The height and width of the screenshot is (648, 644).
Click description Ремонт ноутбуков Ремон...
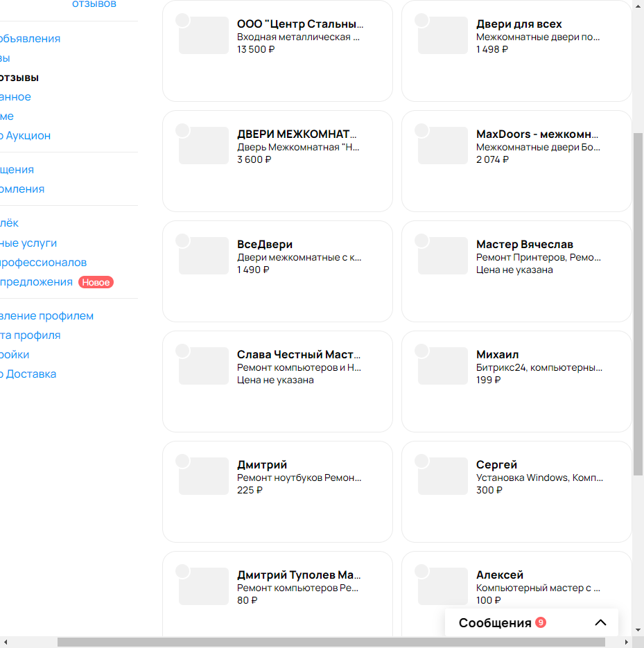[x=299, y=478]
